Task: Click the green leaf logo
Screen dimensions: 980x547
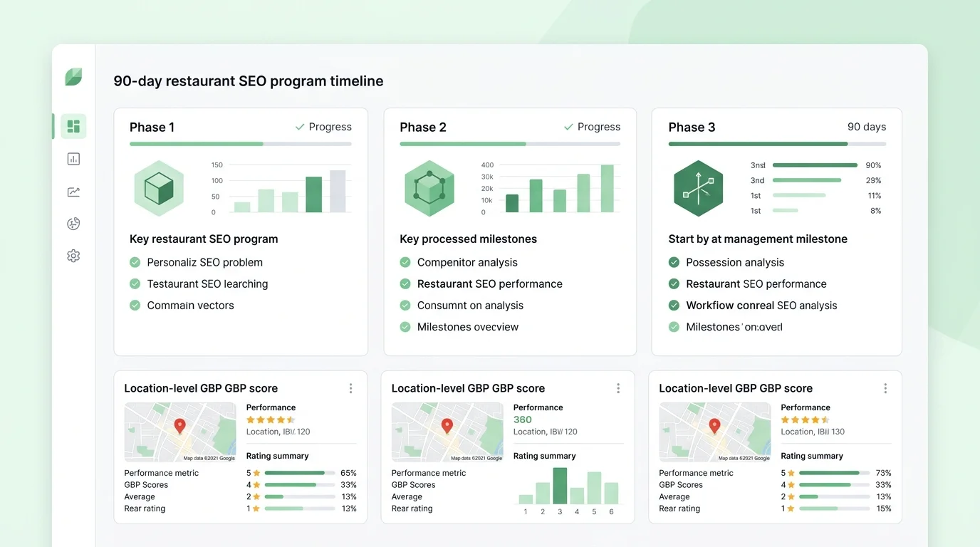Action: coord(73,77)
